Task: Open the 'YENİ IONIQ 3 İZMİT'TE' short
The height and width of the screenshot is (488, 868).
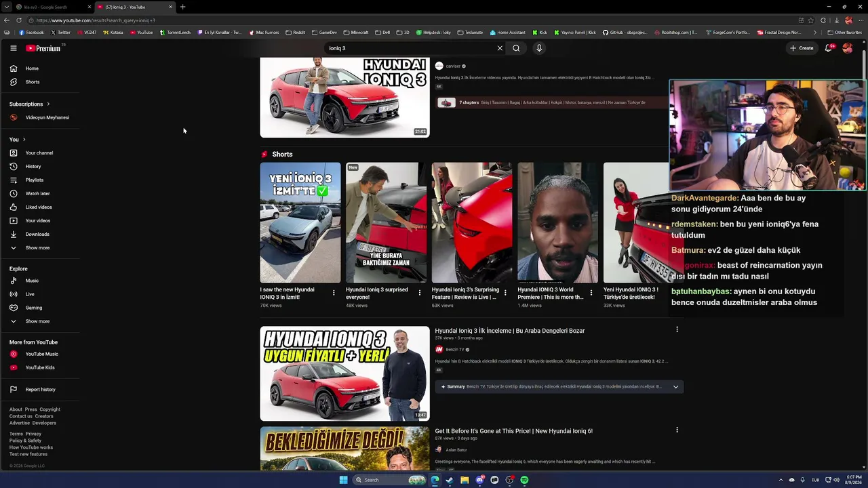Action: coord(300,222)
